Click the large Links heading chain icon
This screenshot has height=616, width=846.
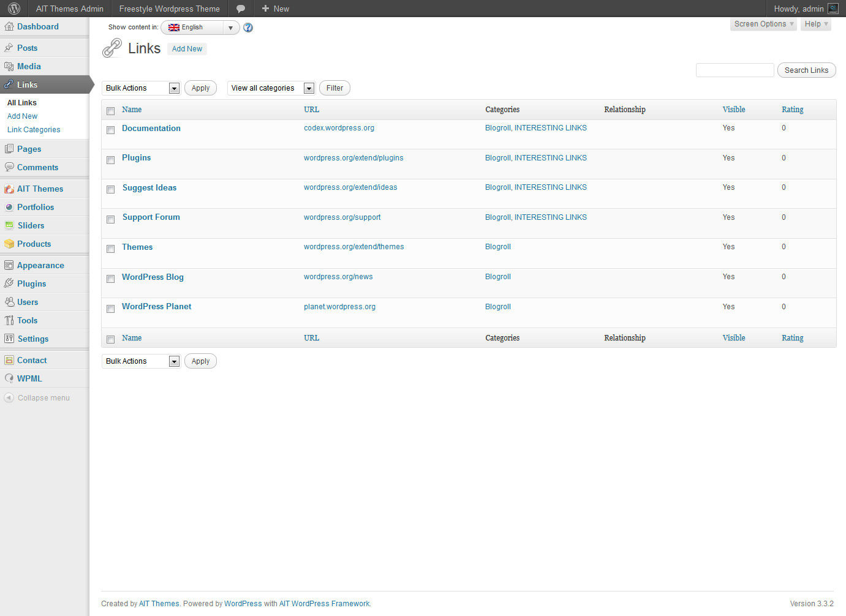tap(112, 48)
